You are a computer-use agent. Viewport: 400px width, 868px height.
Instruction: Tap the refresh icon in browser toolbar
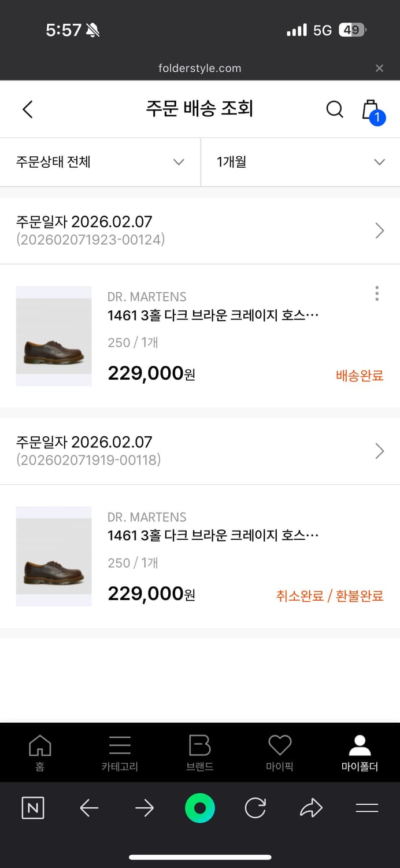(255, 808)
